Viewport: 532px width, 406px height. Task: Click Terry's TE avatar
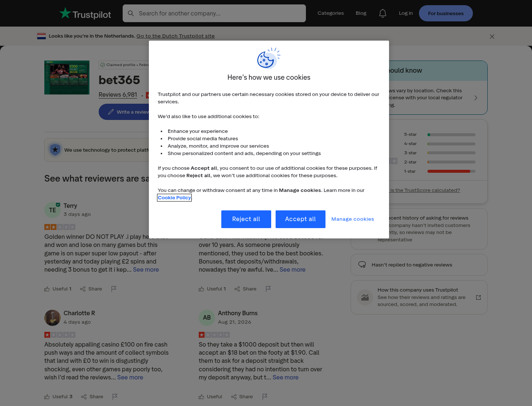(52, 210)
